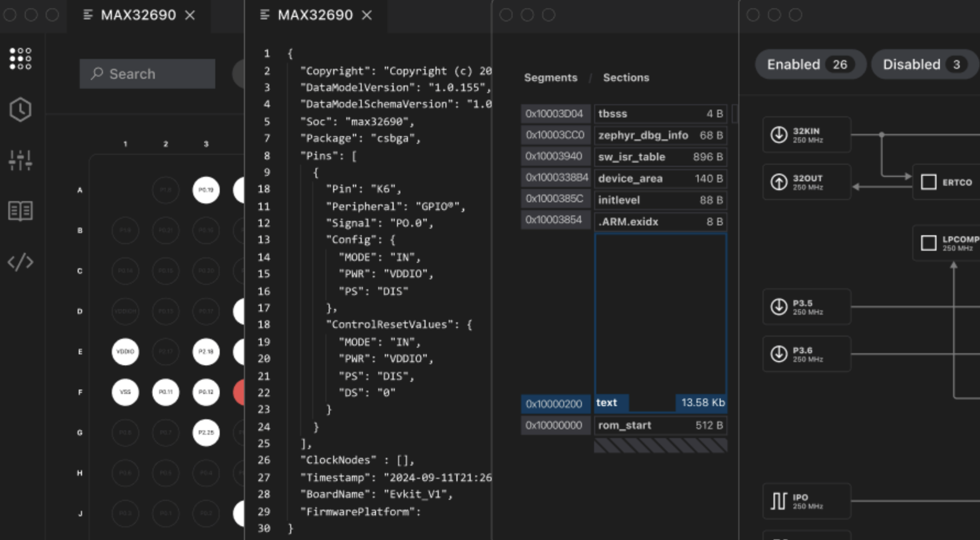The image size is (980, 540).
Task: Click the "Signal": "P0.0" code line
Action: coord(379,223)
